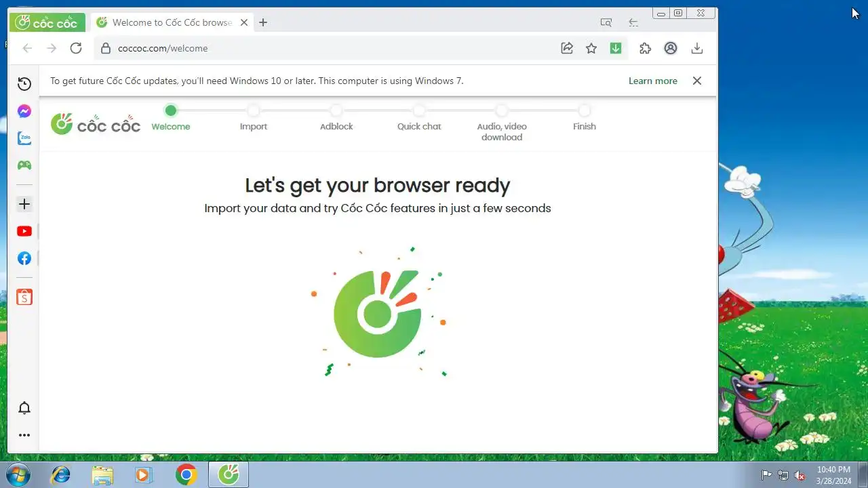868x488 pixels.
Task: Bookmark this page with the star icon
Action: (x=591, y=48)
